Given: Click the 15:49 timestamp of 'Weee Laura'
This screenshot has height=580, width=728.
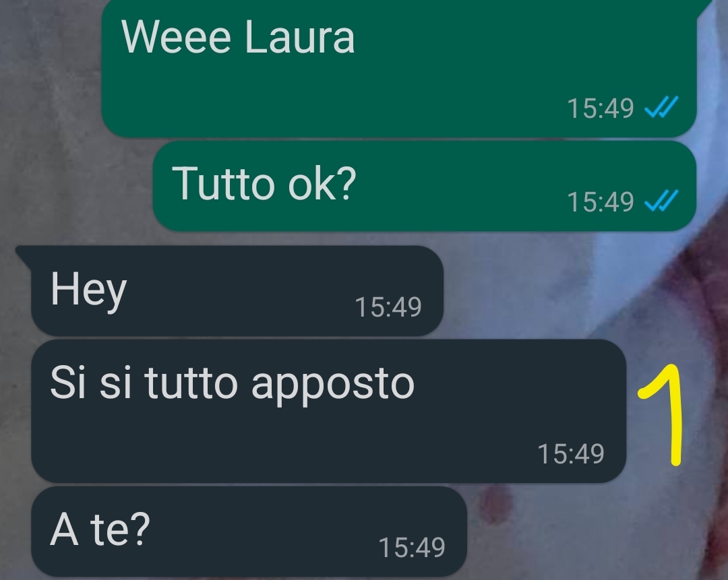Looking at the screenshot, I should 601,108.
